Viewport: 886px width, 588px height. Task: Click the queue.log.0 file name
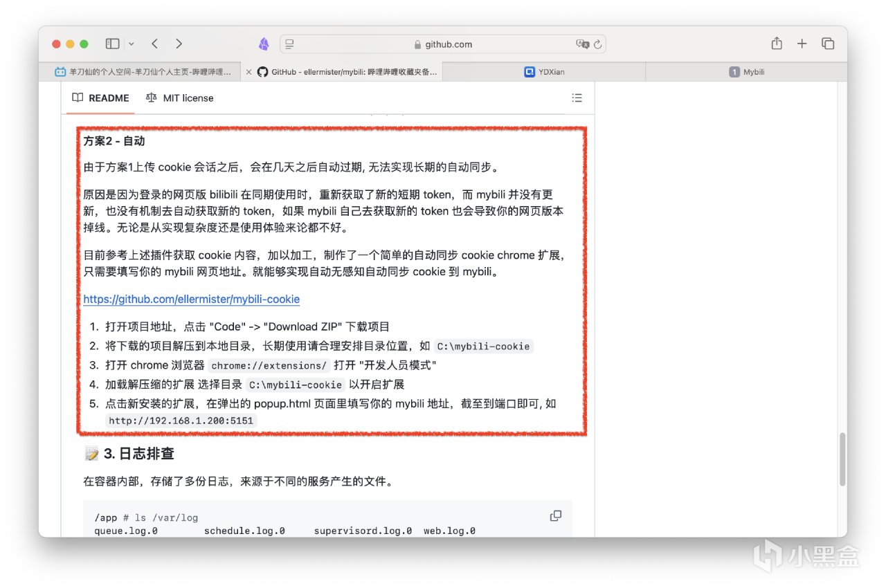tap(126, 531)
